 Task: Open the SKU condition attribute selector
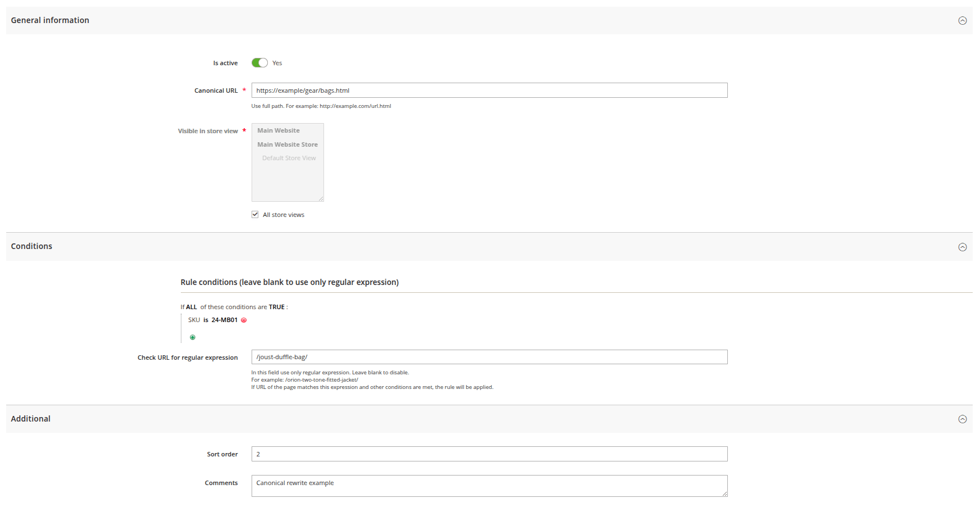point(194,320)
